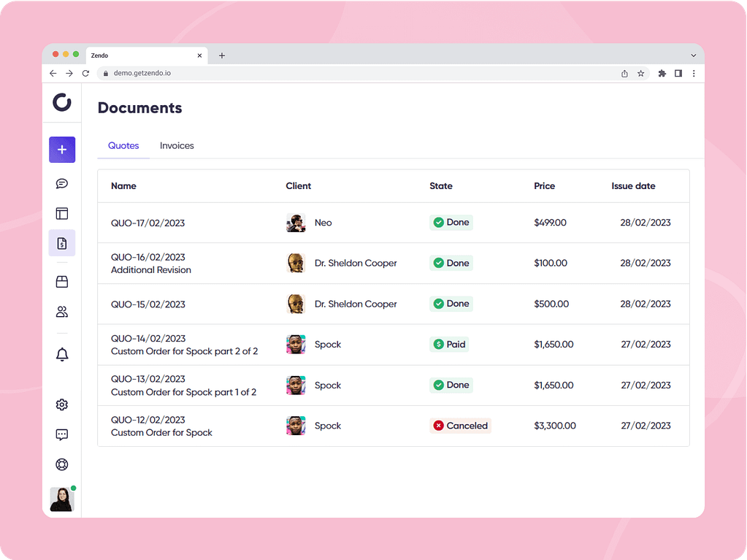Screen dimensions: 747x560
Task: Open quote QUO-14/02/2023 part 2 of 2
Action: point(184,345)
